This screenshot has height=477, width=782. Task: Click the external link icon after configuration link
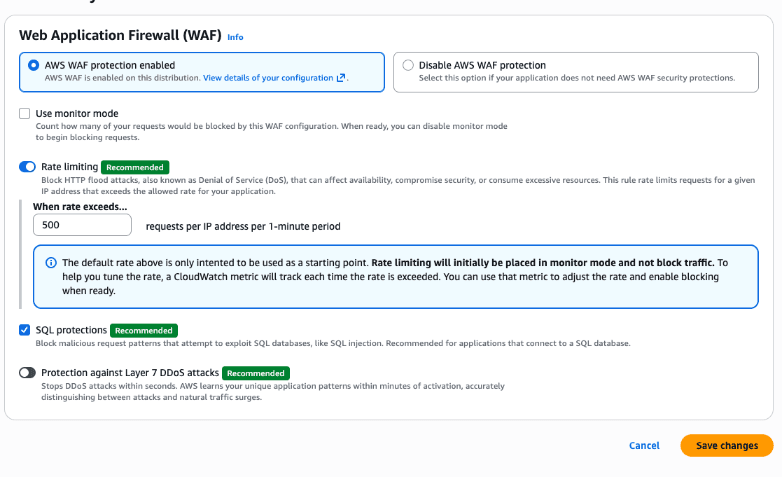341,78
